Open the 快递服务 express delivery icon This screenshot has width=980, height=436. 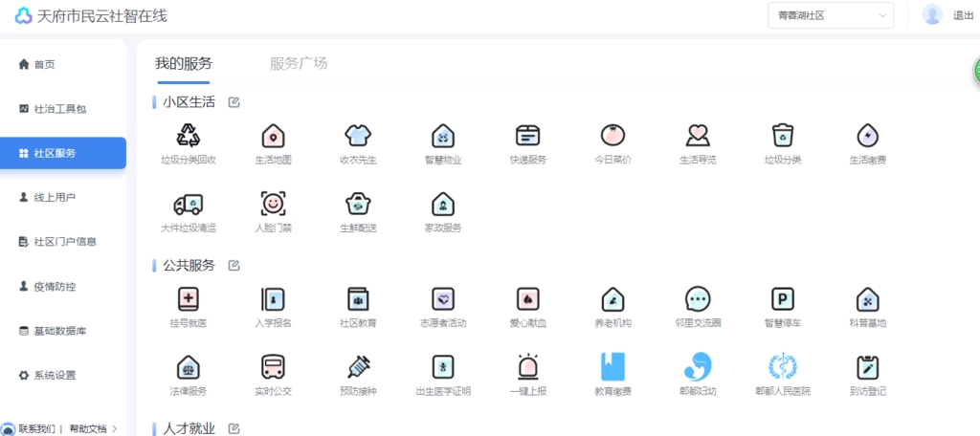[x=527, y=136]
